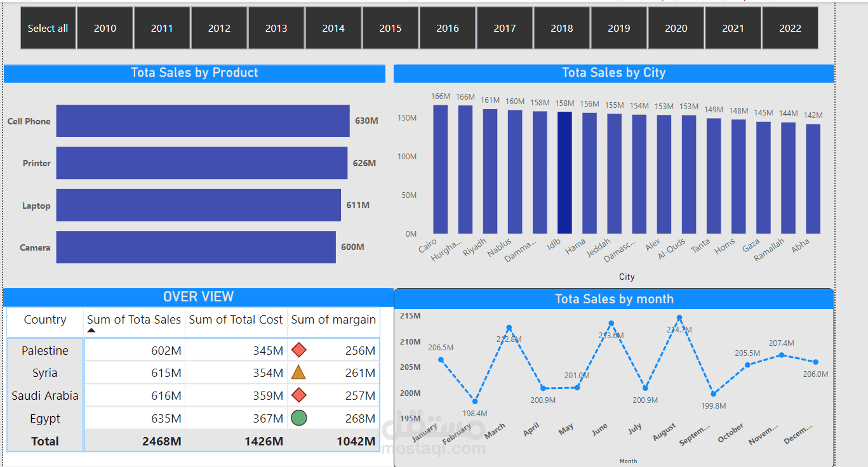Click the Hurghada column in city chart

tap(465, 169)
